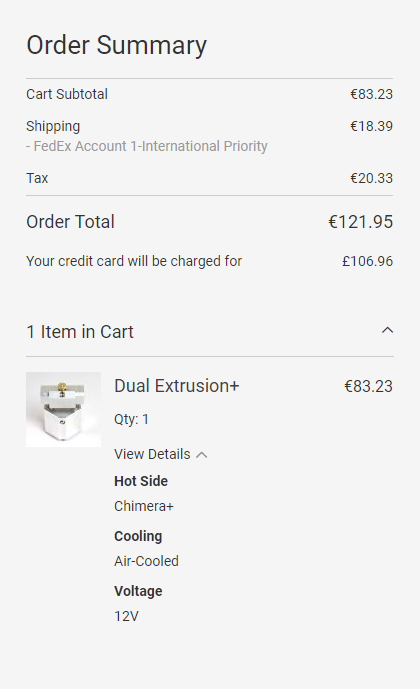
Task: Click the 12V voltage value
Action: coord(126,616)
